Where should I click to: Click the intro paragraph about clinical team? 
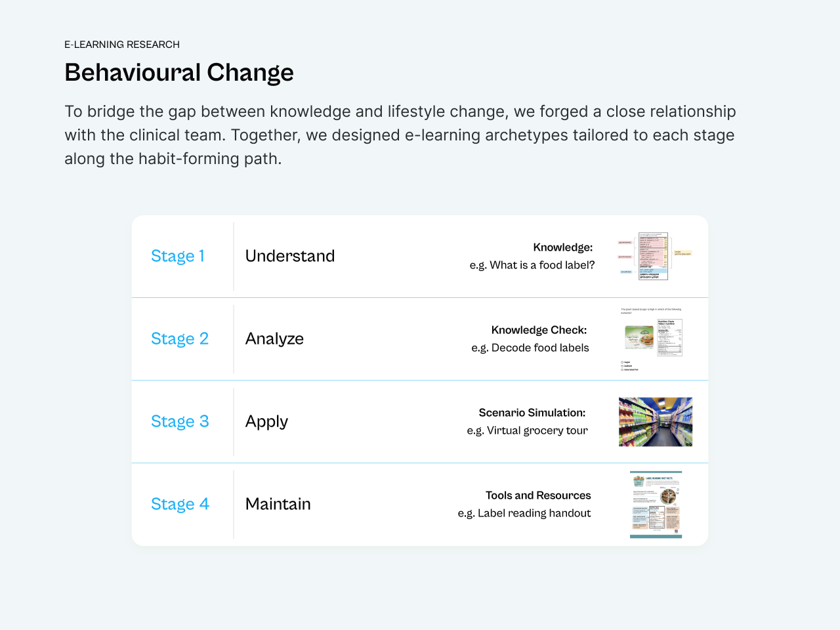click(400, 135)
